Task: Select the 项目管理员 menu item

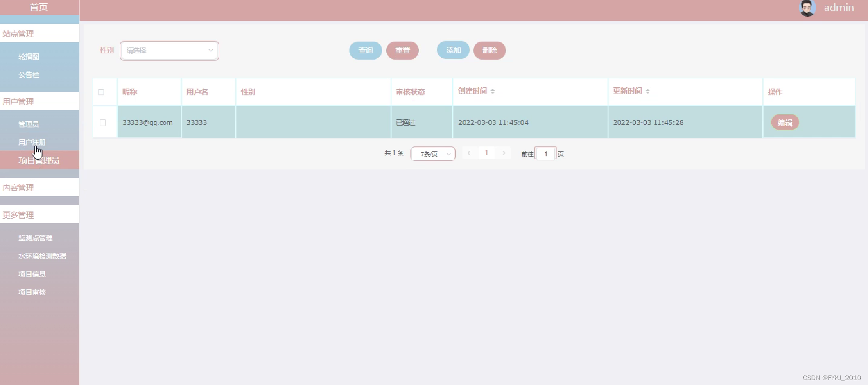Action: tap(39, 160)
